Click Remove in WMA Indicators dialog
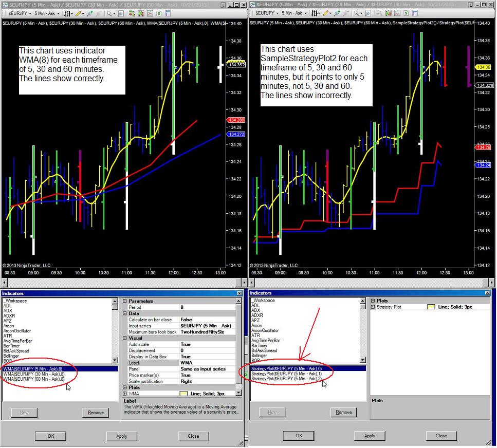497x448 pixels. coord(96,413)
